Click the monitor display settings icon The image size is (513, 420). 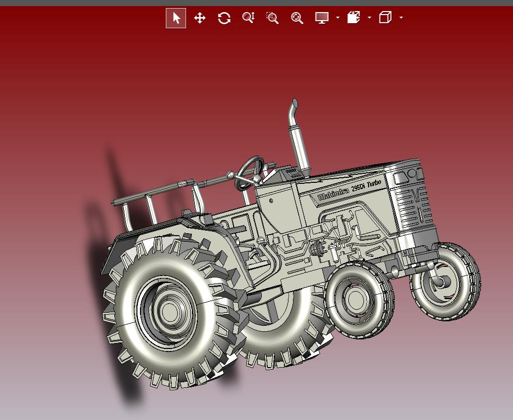click(x=322, y=18)
